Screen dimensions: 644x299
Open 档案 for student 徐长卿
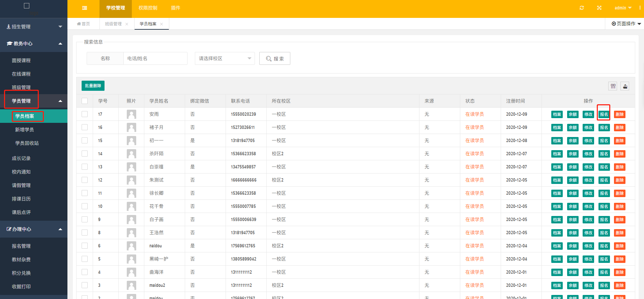click(557, 193)
